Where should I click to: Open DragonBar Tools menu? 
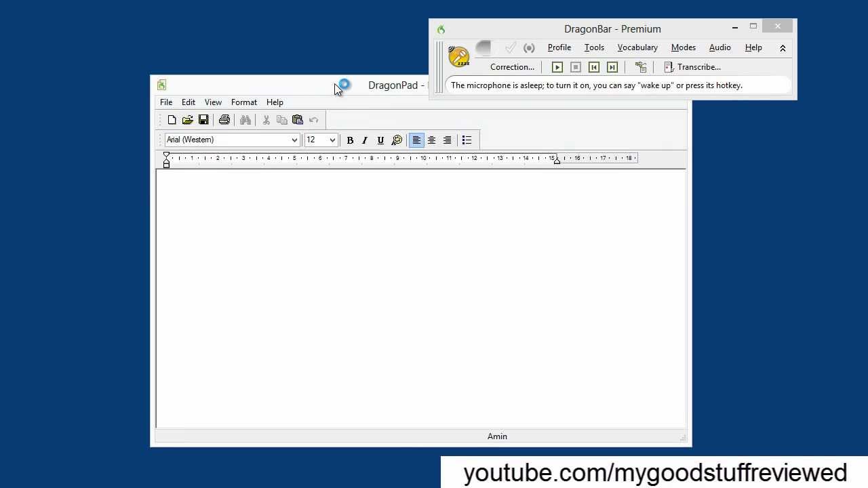coord(594,47)
